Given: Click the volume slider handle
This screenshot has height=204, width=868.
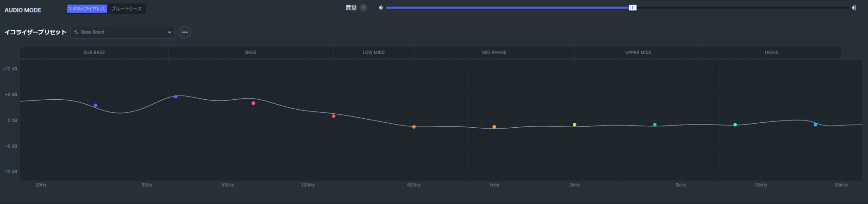Looking at the screenshot, I should click(x=632, y=8).
